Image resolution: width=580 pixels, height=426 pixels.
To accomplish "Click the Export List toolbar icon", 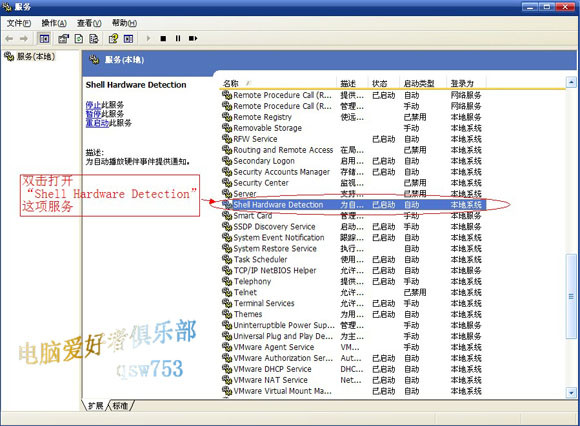I will pyautogui.click(x=94, y=38).
